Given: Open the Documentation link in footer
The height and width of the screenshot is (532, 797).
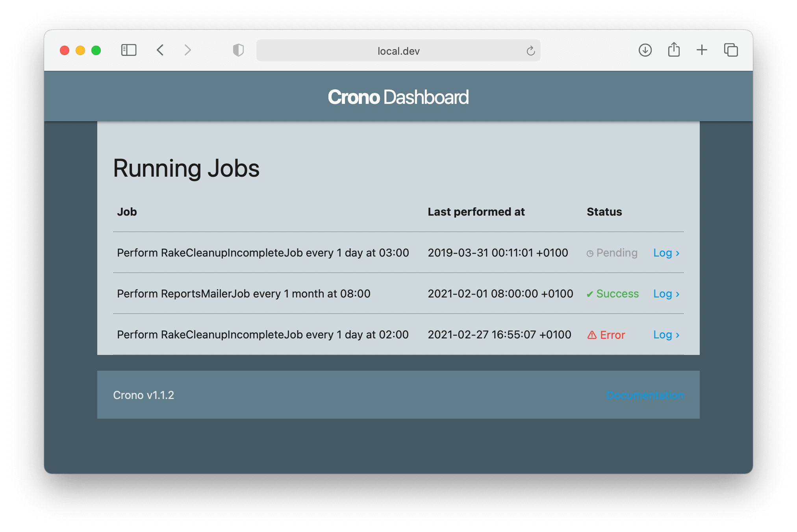Looking at the screenshot, I should click(645, 395).
